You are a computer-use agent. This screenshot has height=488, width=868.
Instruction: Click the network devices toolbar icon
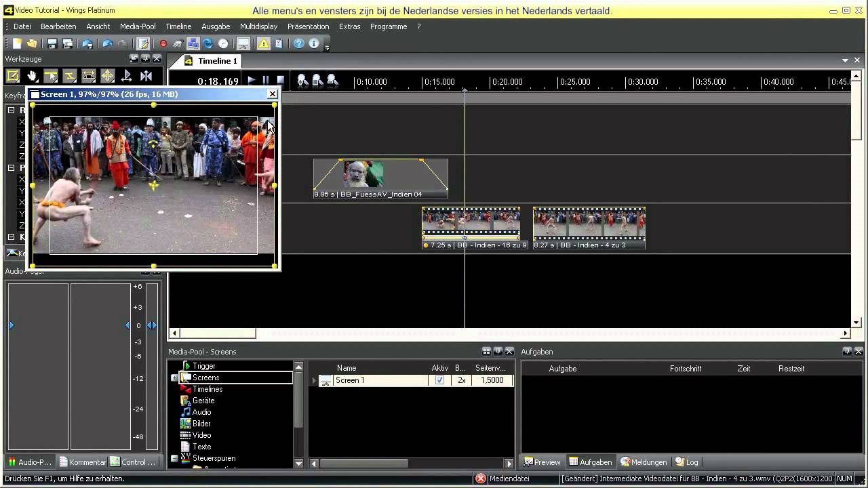click(193, 43)
